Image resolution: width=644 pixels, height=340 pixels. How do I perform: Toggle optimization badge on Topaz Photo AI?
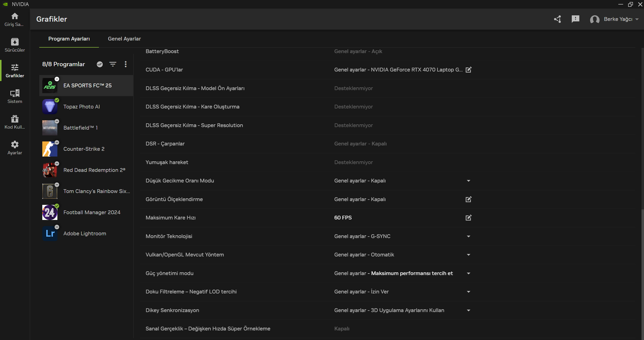point(57,100)
